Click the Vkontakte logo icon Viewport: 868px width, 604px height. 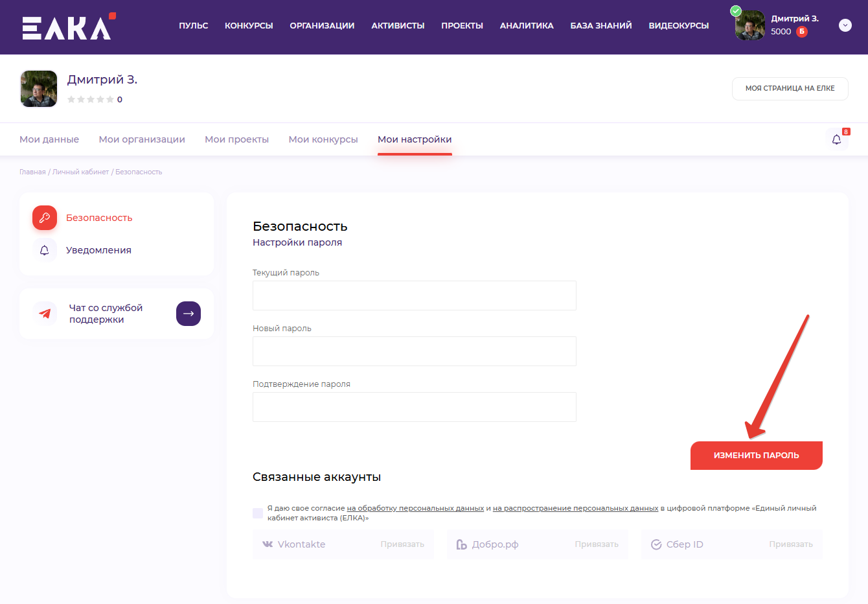click(x=268, y=544)
